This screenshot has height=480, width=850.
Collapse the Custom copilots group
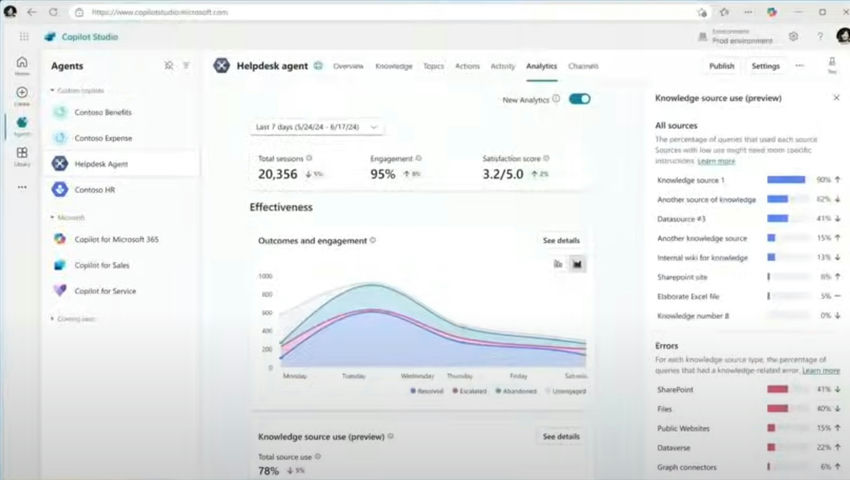coord(52,90)
